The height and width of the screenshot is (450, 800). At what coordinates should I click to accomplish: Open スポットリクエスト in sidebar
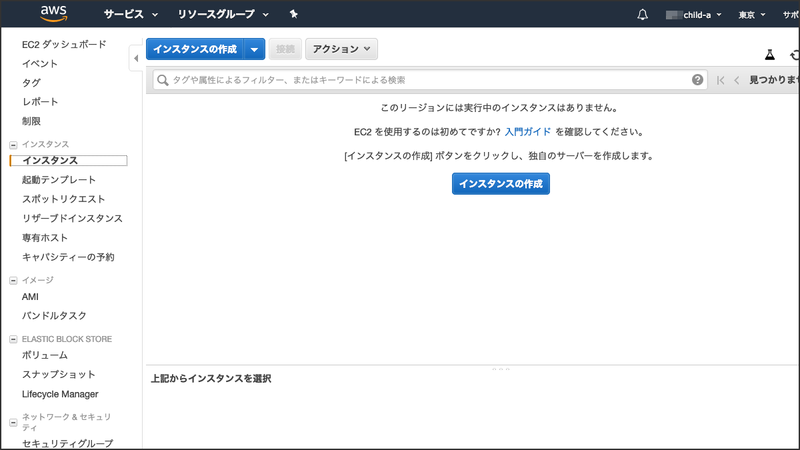click(x=63, y=199)
